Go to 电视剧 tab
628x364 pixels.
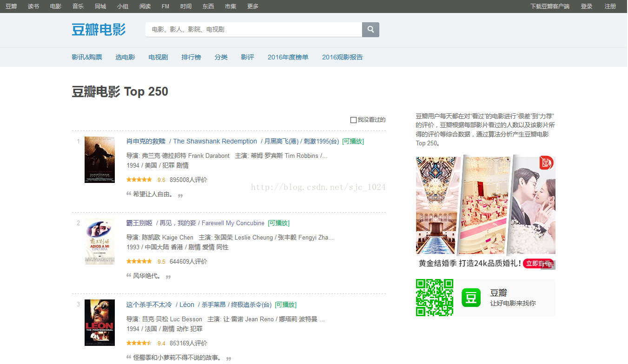pos(159,57)
